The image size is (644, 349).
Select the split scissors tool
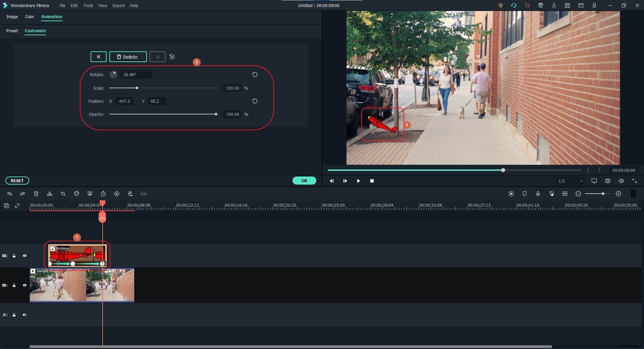point(49,194)
